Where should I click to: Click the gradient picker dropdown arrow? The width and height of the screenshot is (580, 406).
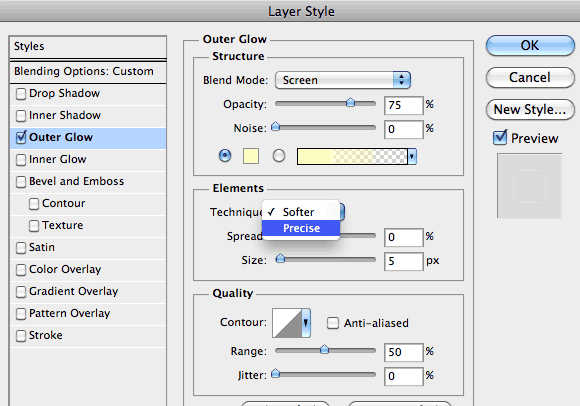pyautogui.click(x=412, y=156)
